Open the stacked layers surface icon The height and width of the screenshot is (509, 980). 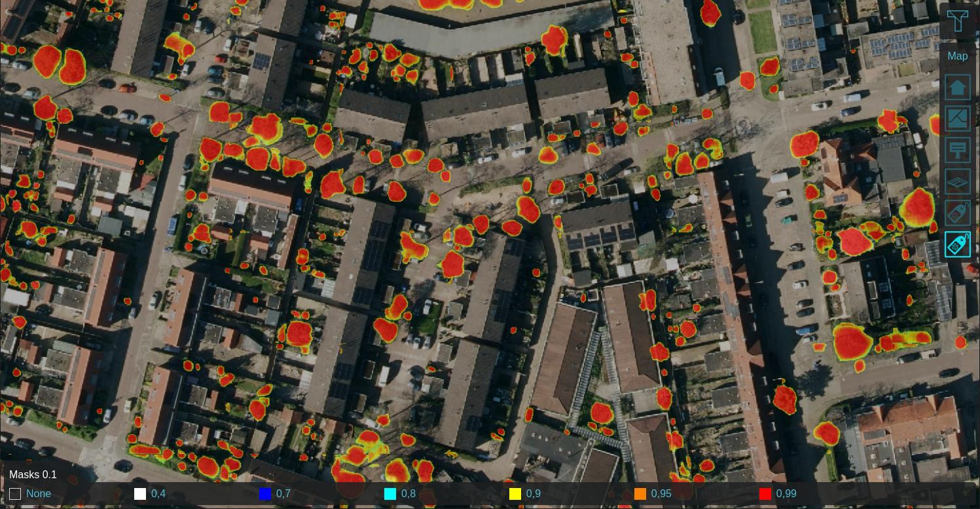point(957,181)
